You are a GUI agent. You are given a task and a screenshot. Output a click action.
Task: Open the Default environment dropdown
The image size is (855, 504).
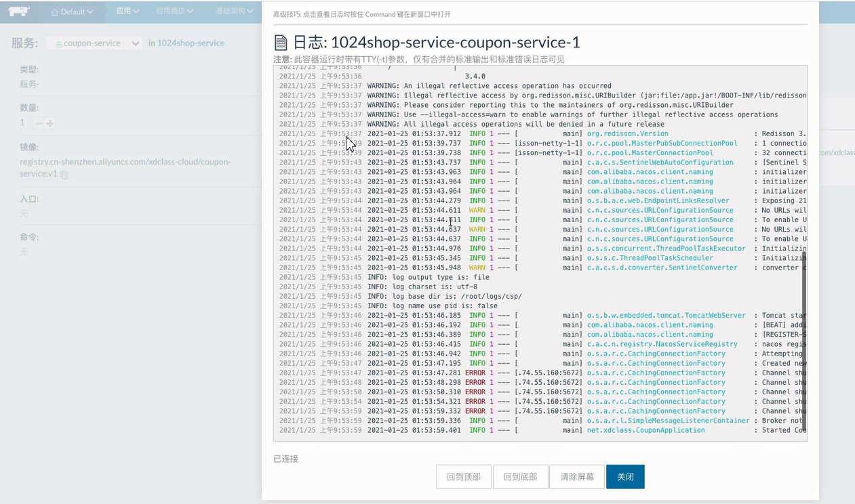coord(73,12)
